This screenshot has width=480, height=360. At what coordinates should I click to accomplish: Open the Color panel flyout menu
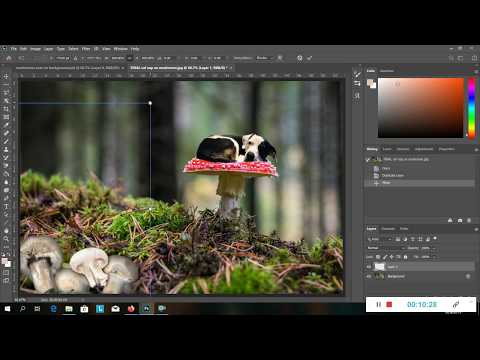tap(476, 71)
